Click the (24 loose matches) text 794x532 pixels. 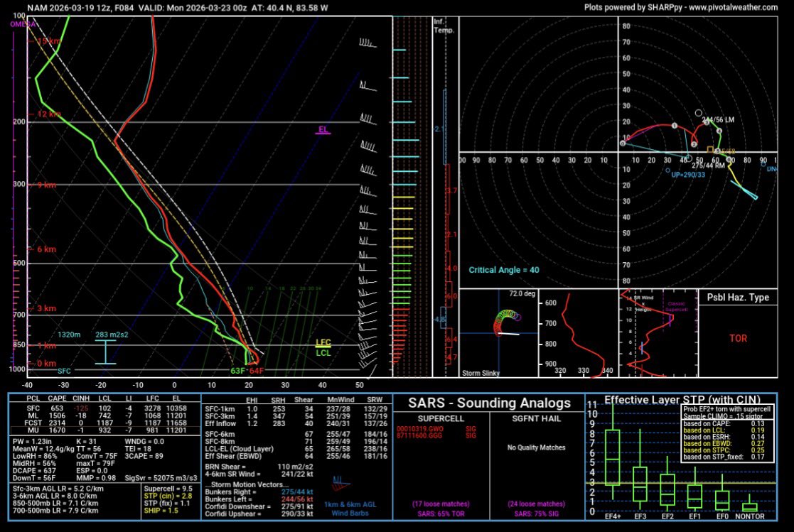click(x=536, y=504)
